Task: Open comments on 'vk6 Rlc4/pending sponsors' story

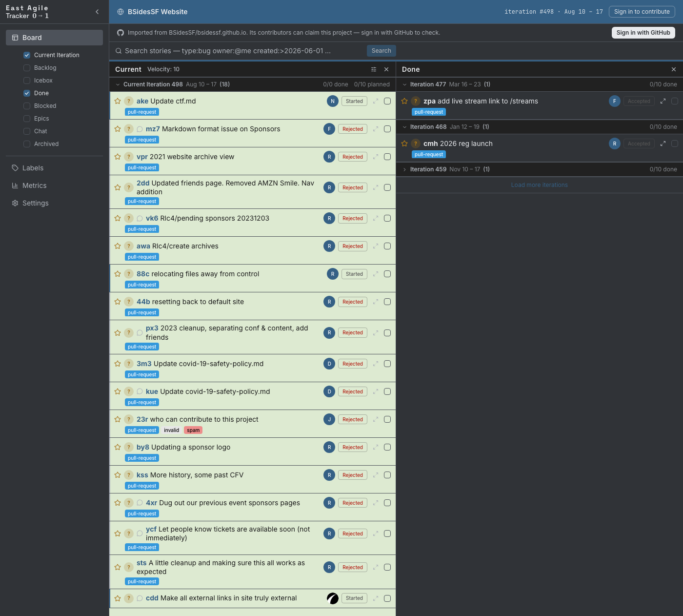Action: point(140,219)
